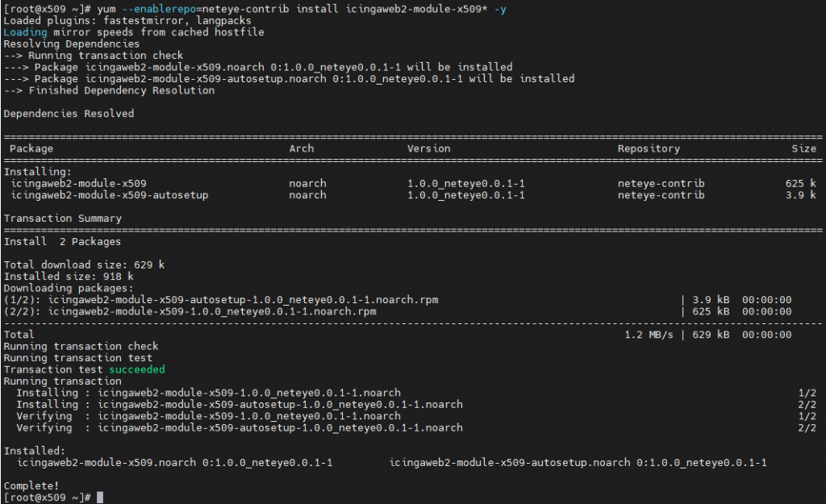826x504 pixels.
Task: Select the "Resolving Dependencies" line
Action: (x=72, y=44)
